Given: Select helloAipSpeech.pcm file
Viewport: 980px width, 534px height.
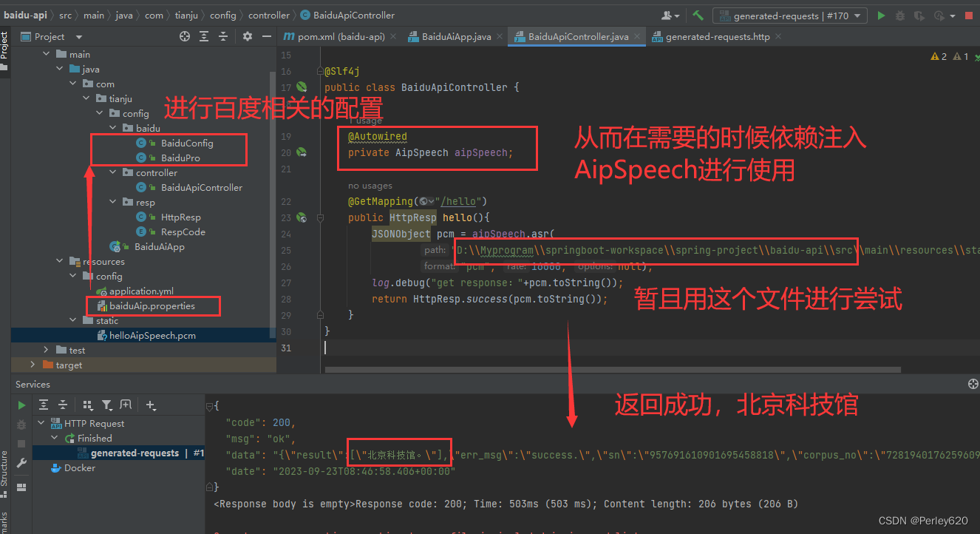Looking at the screenshot, I should coord(152,335).
